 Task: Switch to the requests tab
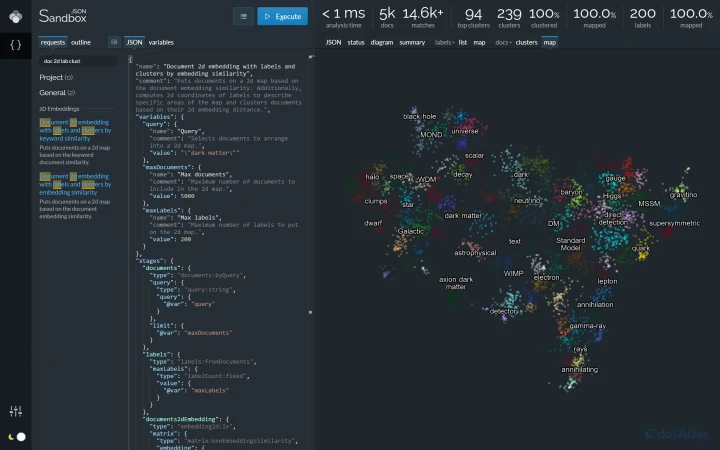(x=53, y=42)
